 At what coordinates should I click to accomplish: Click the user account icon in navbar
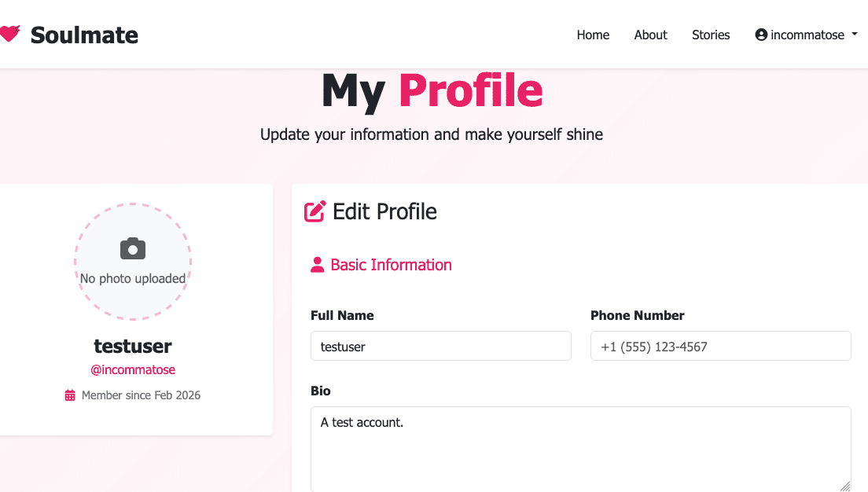click(x=761, y=35)
